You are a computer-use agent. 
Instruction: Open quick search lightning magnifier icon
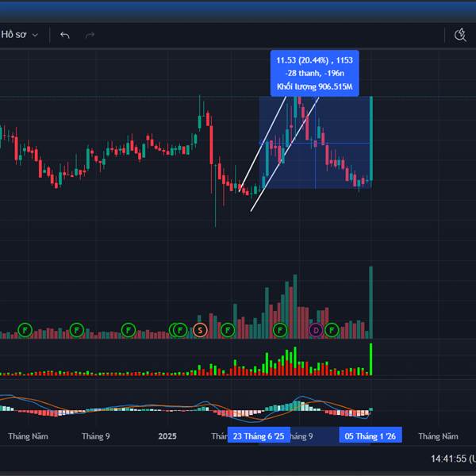460,35
